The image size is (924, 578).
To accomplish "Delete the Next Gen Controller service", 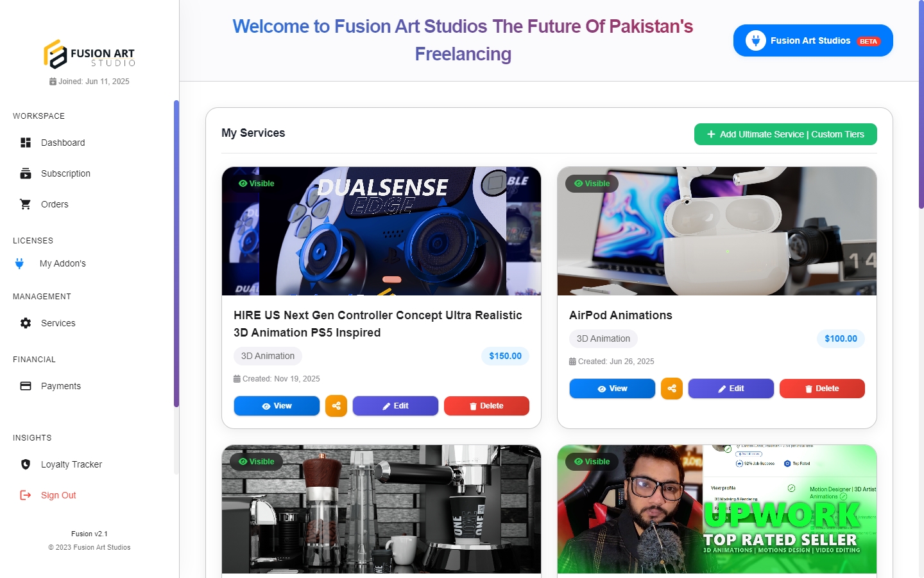I will tap(486, 406).
